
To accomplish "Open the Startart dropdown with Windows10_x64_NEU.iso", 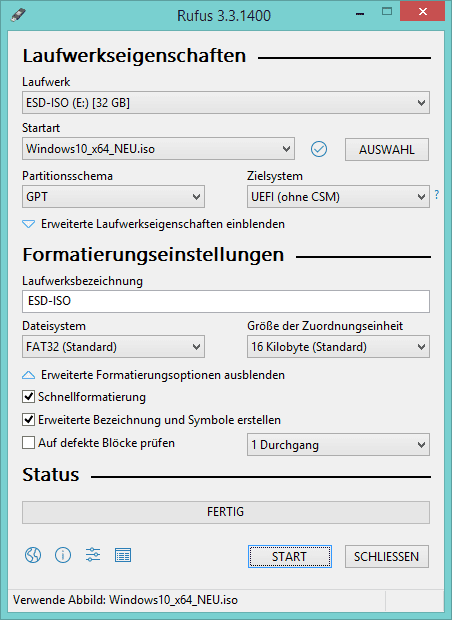I will 158,149.
